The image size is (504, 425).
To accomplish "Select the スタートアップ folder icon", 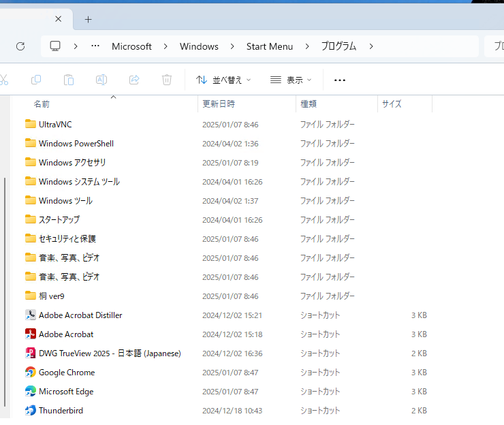I will pos(31,219).
